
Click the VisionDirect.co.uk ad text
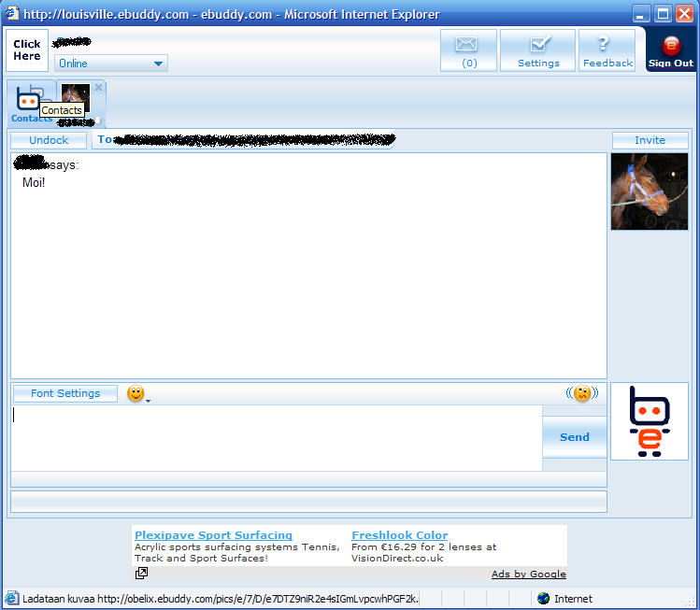pyautogui.click(x=397, y=559)
